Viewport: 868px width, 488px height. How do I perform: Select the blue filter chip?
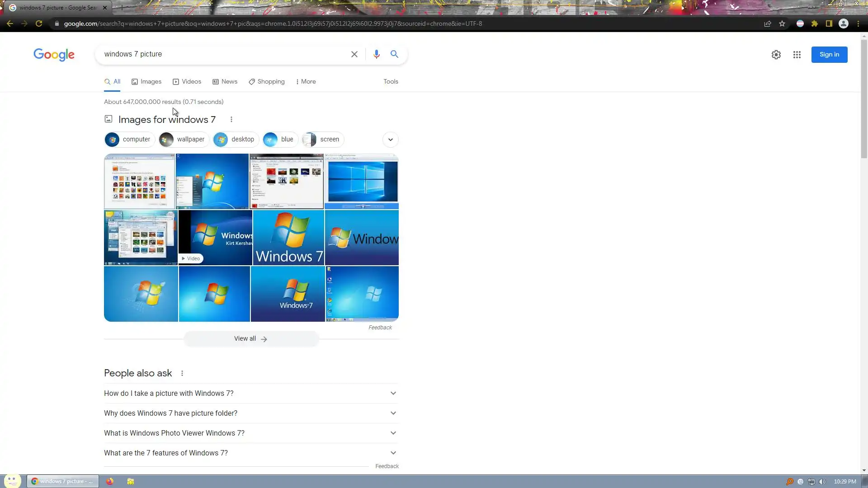(279, 140)
